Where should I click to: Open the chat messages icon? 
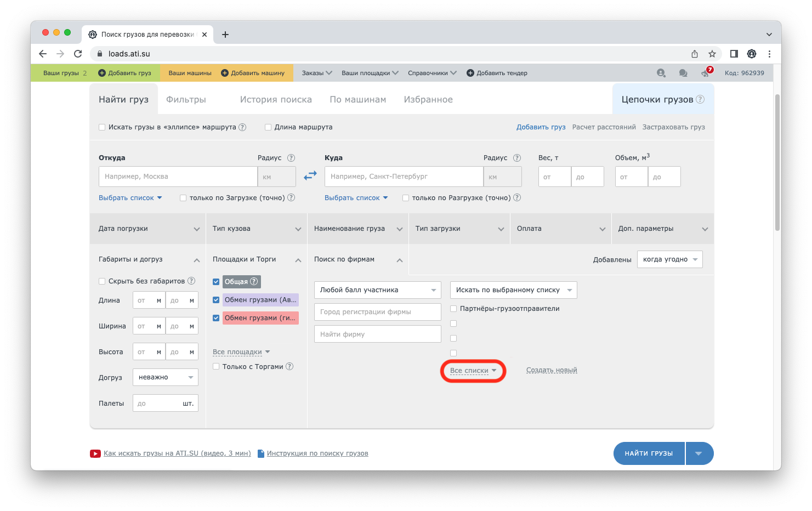pos(683,73)
